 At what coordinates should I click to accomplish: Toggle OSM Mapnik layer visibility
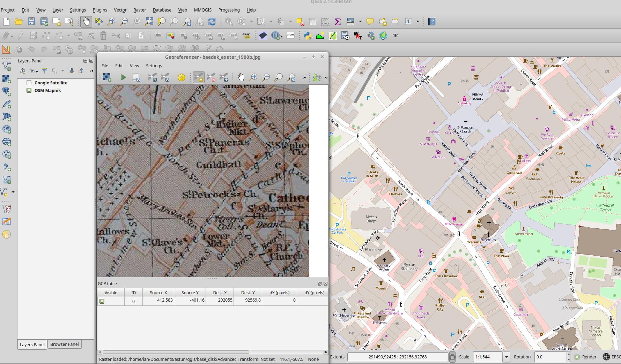[29, 90]
